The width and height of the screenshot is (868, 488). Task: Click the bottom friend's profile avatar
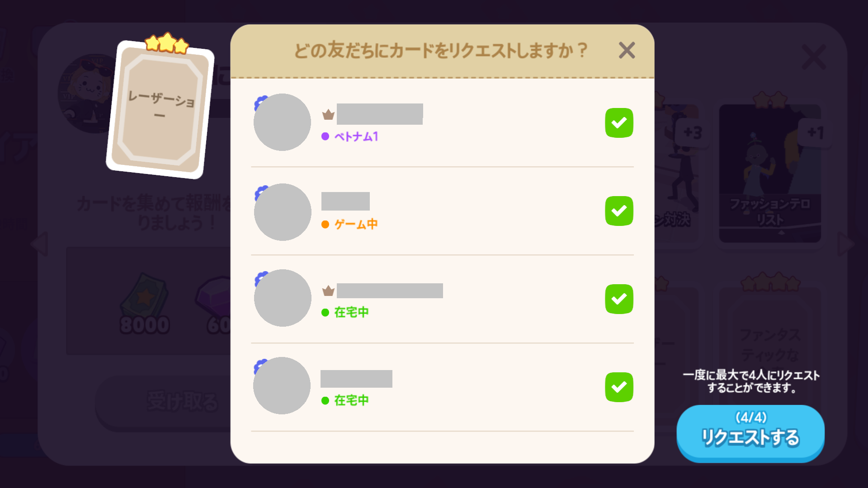[282, 385]
